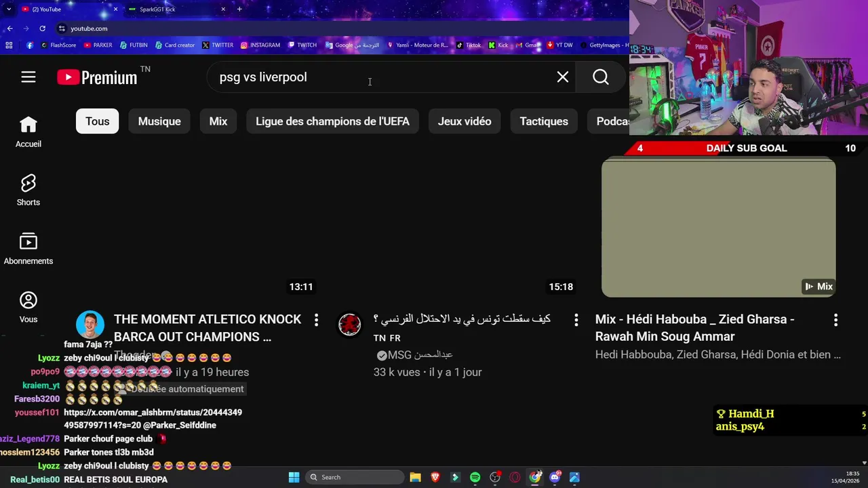Switch to the (2) YouTube browser tab
This screenshot has width=868, height=488.
click(x=69, y=9)
